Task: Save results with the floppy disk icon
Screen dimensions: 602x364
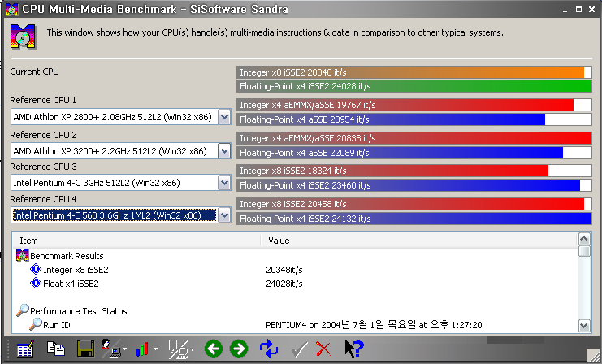Action: coord(85,349)
